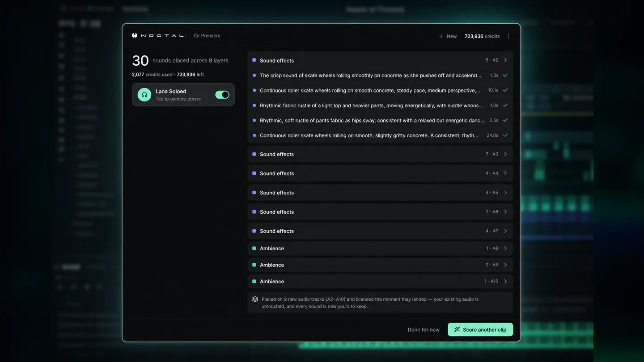Click the green dot of Ambience A8
Image resolution: width=644 pixels, height=362 pixels.
tap(254, 248)
